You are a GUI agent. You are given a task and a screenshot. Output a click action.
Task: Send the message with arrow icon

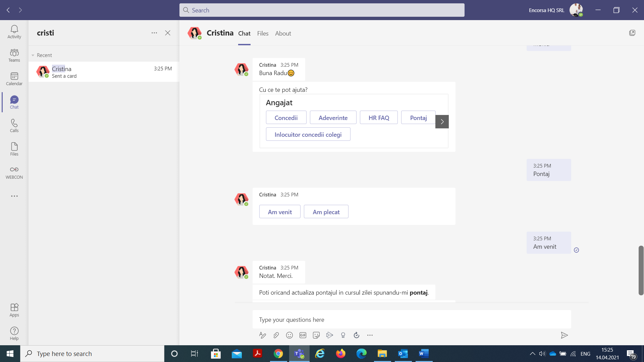(x=564, y=335)
